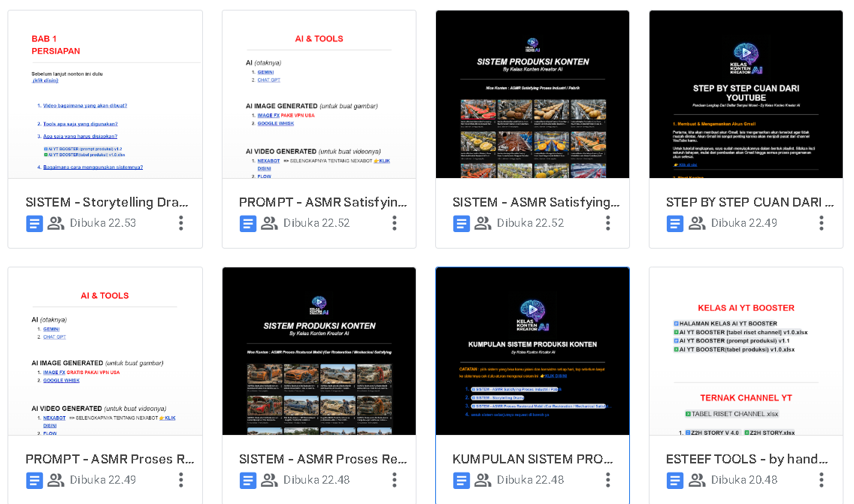Open SISTEM - ASMR Proses Restorasi thumbnail

[319, 352]
